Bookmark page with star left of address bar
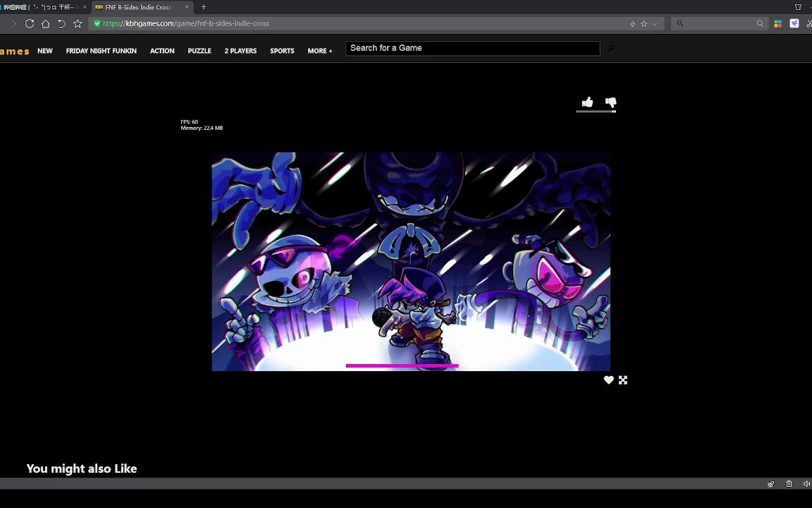The height and width of the screenshot is (508, 812). (x=78, y=23)
